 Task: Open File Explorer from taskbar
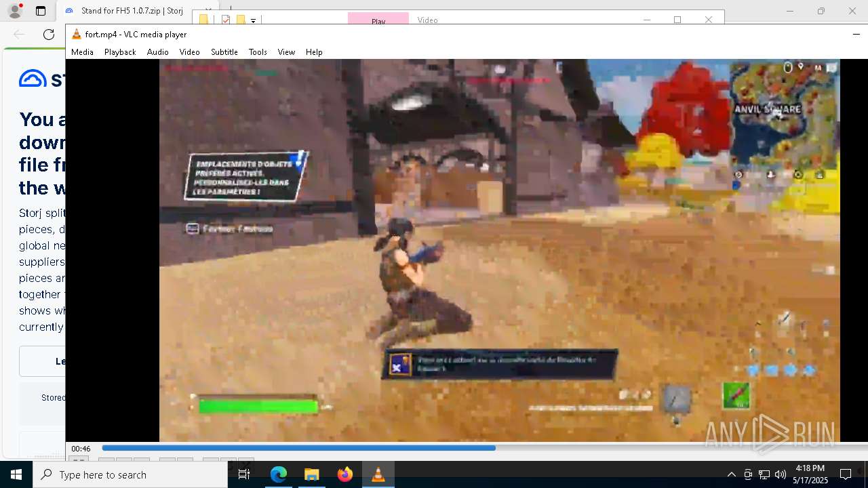click(311, 474)
